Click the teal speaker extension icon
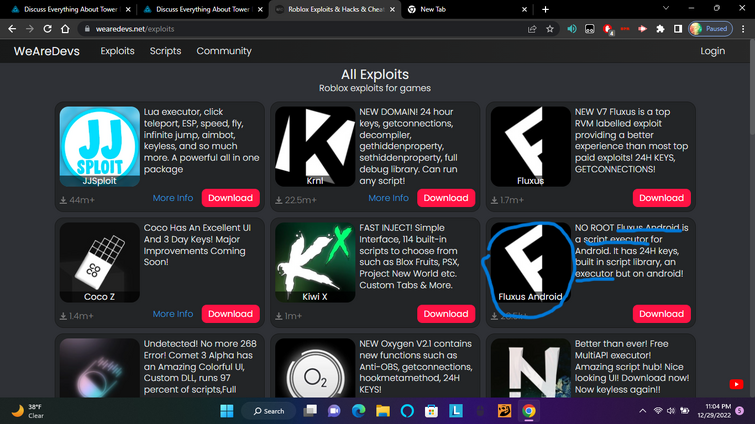The image size is (755, 424). click(x=572, y=29)
